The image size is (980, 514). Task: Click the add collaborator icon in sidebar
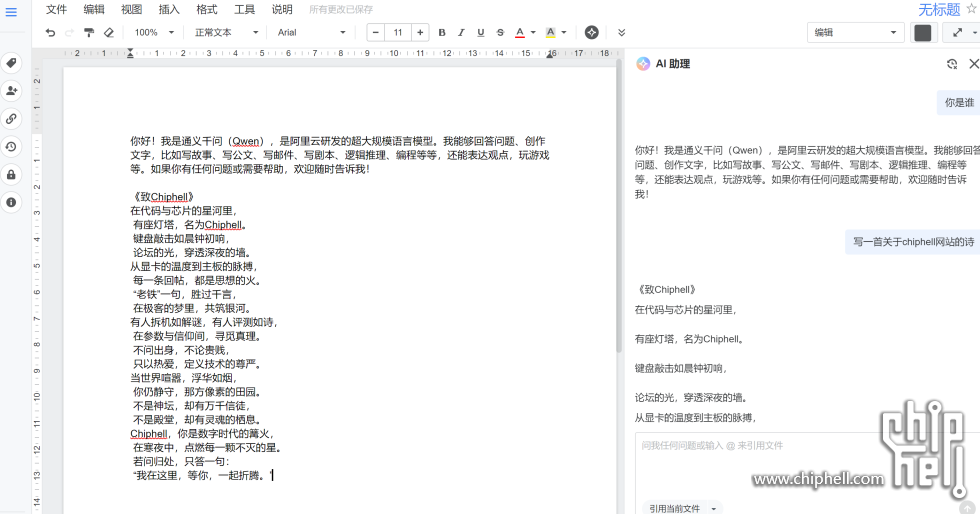coord(11,91)
